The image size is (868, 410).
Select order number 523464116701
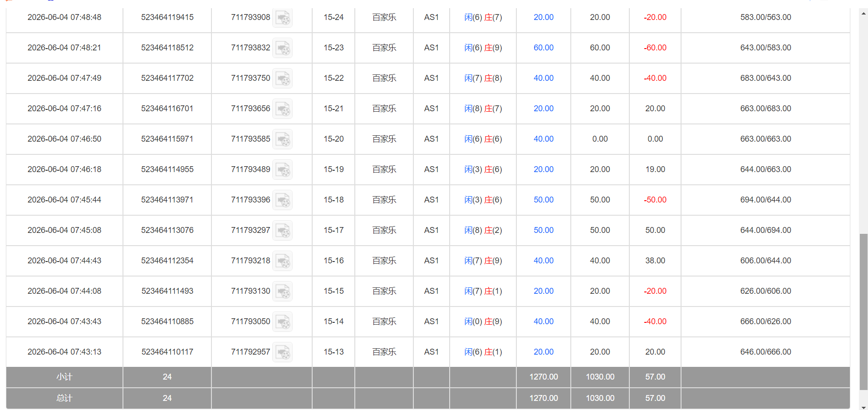click(x=167, y=109)
